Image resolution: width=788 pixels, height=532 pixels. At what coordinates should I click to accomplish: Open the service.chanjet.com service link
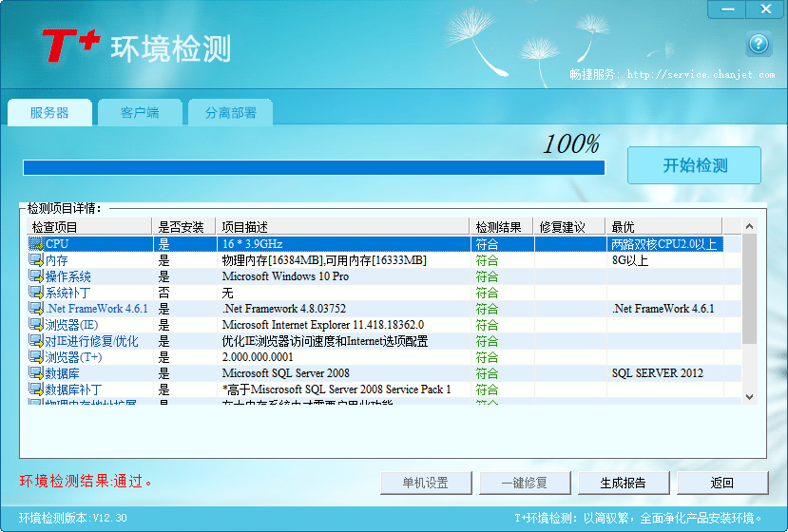(x=701, y=74)
